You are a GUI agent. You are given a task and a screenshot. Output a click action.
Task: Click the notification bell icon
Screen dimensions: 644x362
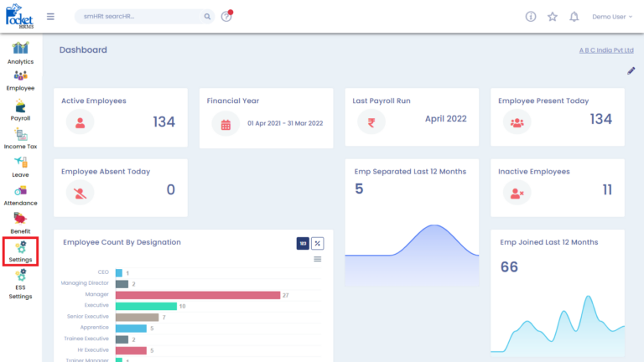574,17
